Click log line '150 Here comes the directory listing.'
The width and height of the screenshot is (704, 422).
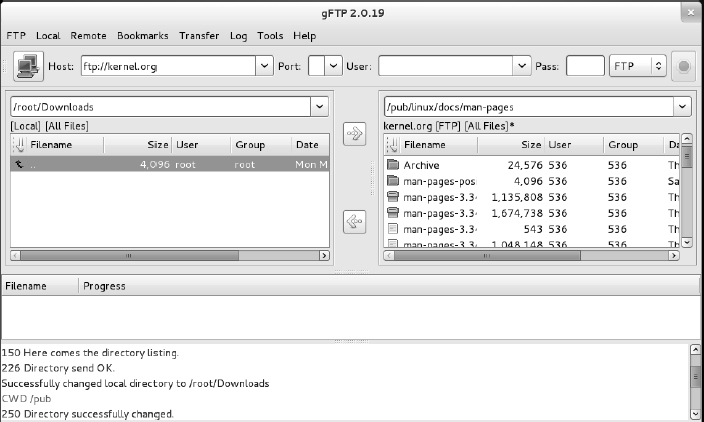tap(90, 353)
